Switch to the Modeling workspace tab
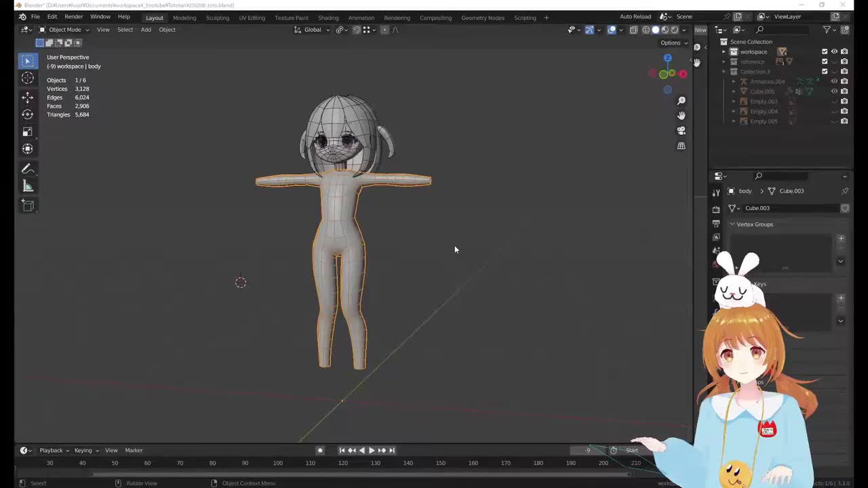This screenshot has width=868, height=488. pyautogui.click(x=184, y=18)
